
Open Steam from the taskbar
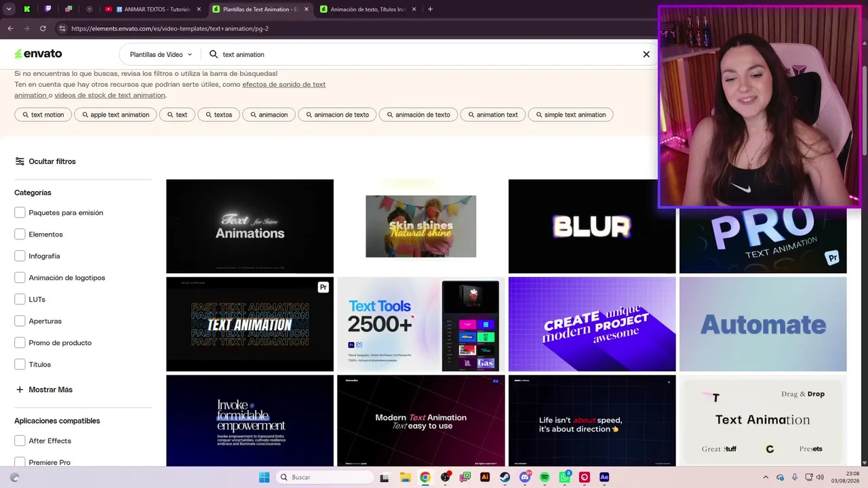(x=505, y=477)
